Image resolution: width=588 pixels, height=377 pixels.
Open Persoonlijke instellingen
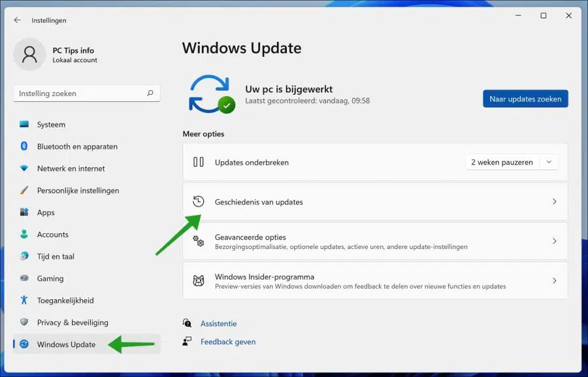pyautogui.click(x=87, y=191)
